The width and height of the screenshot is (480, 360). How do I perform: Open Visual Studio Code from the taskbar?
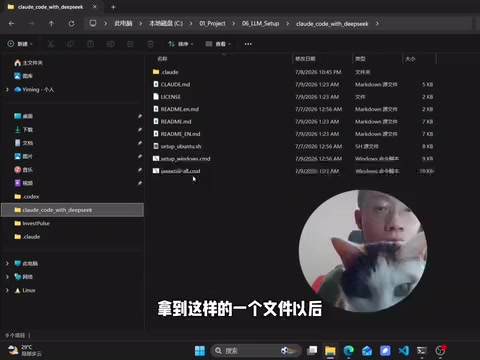point(404,351)
